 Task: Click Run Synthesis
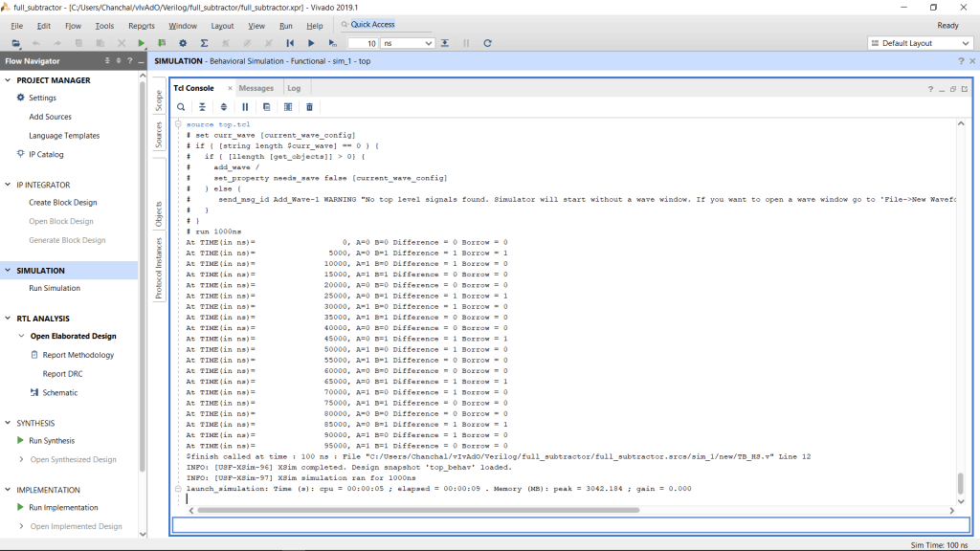(52, 440)
